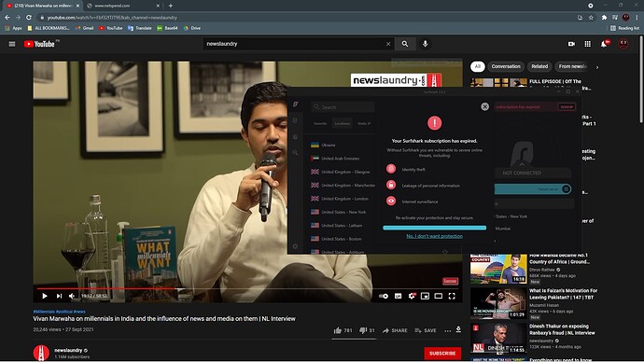Open Surfshark Locations tab
644x362 pixels.
point(343,123)
